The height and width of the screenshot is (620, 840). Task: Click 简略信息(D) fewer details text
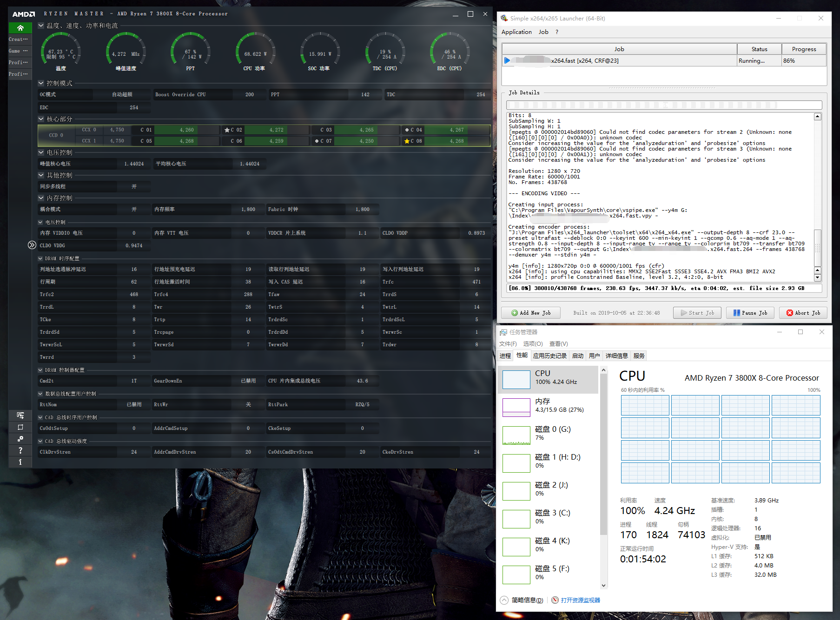click(x=527, y=600)
